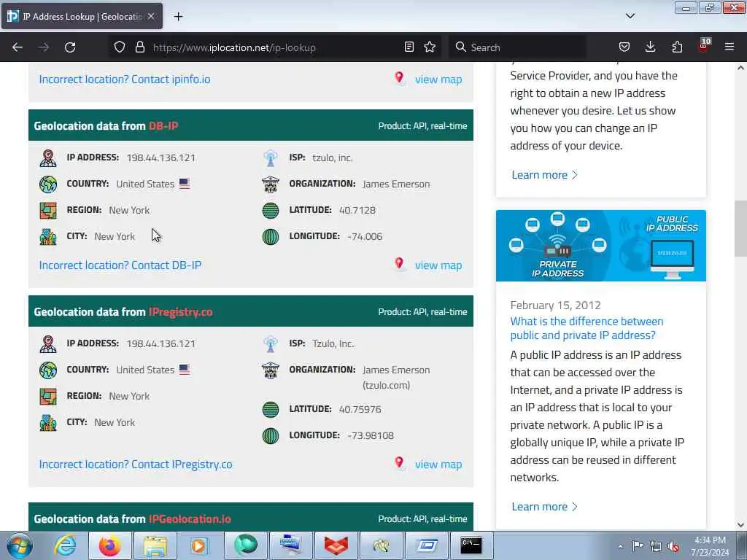Open the downloads panel
The width and height of the screenshot is (747, 560).
click(x=650, y=47)
